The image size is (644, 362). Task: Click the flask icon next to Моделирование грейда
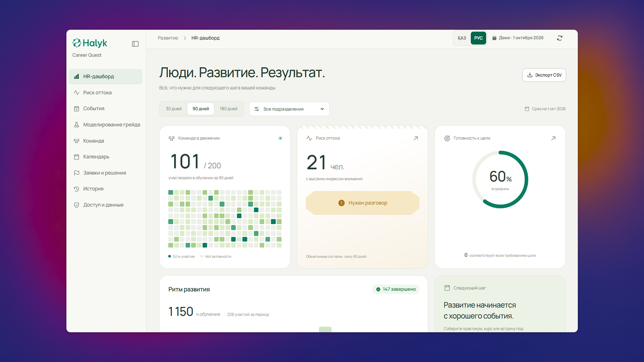click(77, 125)
